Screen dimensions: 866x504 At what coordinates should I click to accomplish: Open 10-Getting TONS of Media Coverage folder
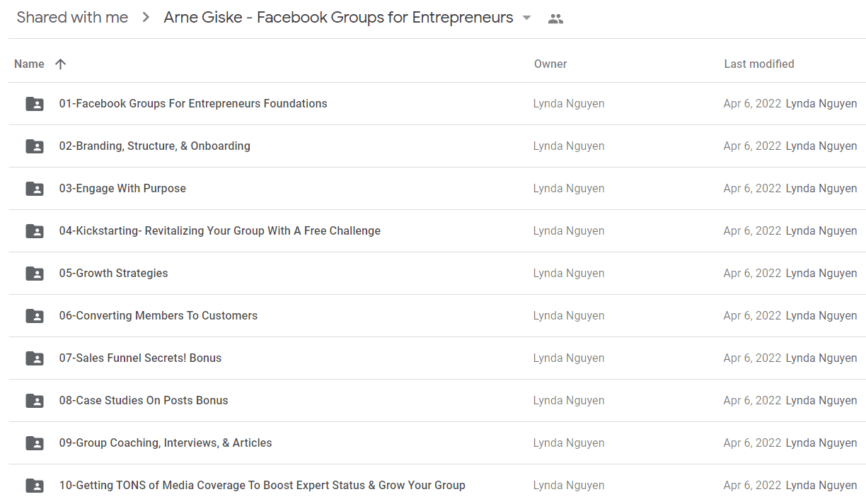pyautogui.click(x=437, y=486)
